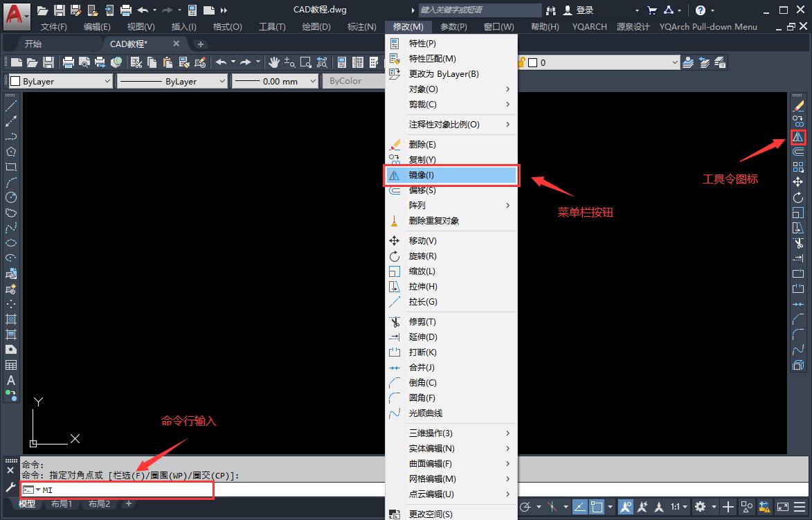This screenshot has width=812, height=520.
Task: Click the Cut icon in standard toolbar
Action: click(x=136, y=63)
